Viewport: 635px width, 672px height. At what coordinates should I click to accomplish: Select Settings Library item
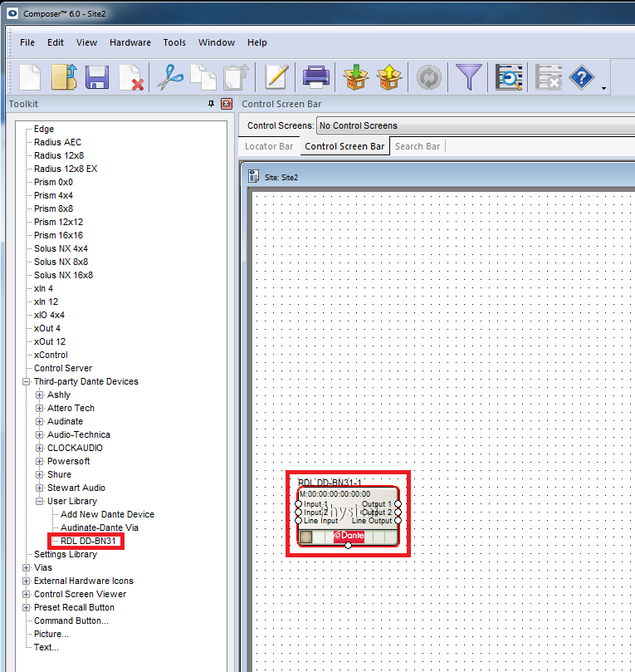coord(66,554)
